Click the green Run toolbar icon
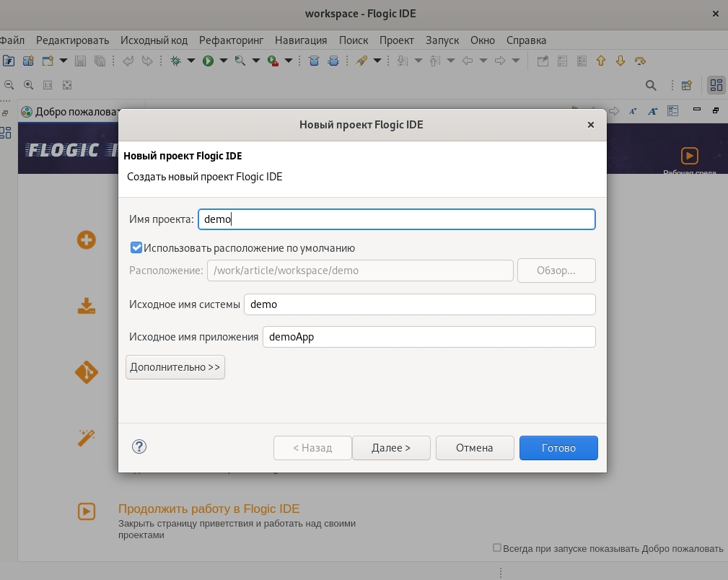728x580 pixels. point(208,61)
